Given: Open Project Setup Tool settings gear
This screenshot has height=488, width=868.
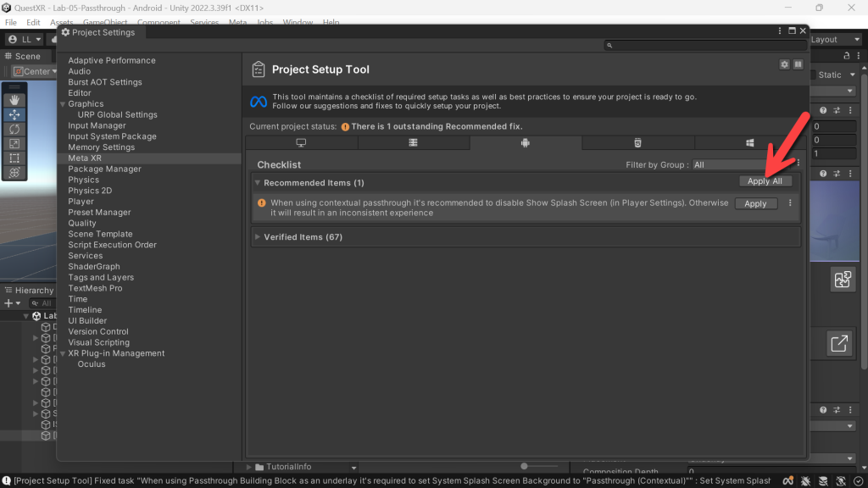Looking at the screenshot, I should pyautogui.click(x=784, y=64).
